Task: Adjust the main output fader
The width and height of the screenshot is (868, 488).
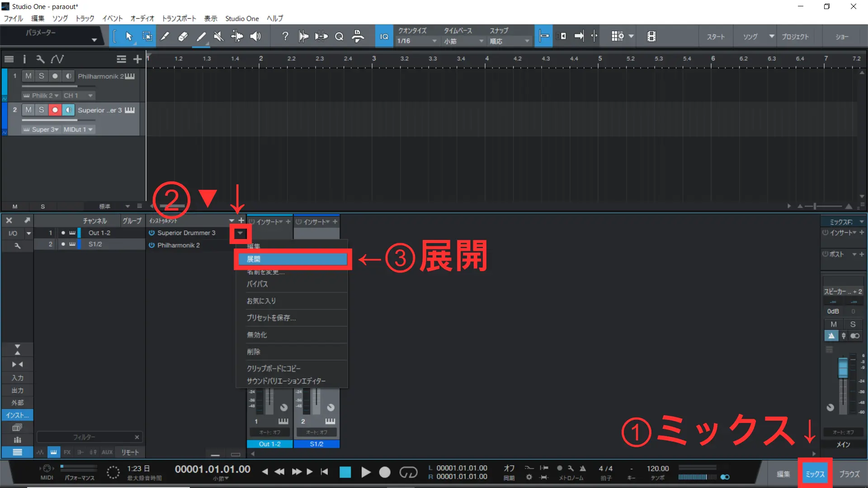Action: pyautogui.click(x=843, y=368)
